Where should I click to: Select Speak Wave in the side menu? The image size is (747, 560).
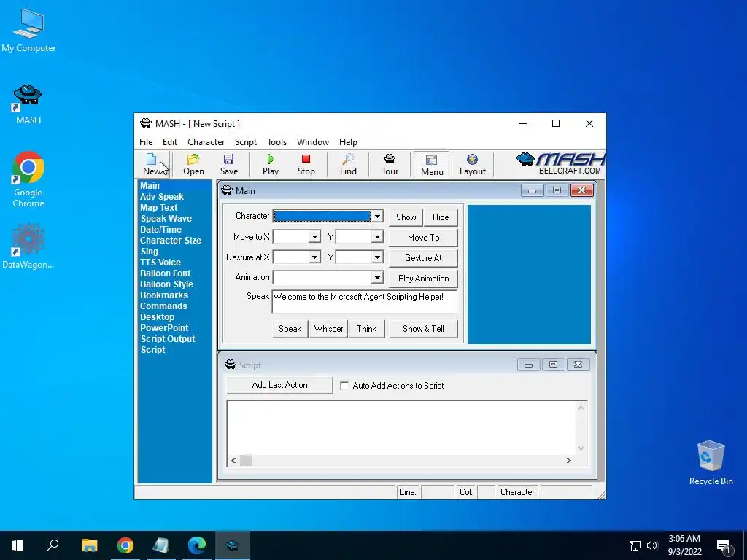point(166,219)
